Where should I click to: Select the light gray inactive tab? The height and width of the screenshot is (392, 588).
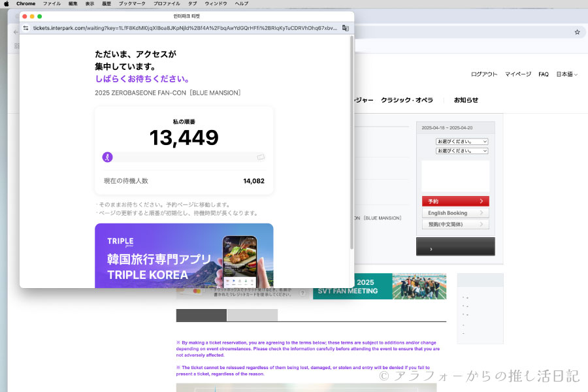[252, 315]
